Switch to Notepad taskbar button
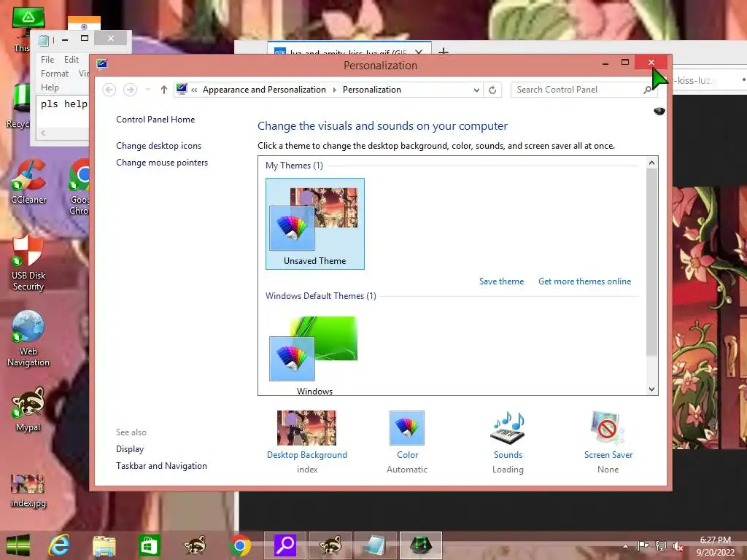Screen dimensions: 747x560 (x=376, y=545)
